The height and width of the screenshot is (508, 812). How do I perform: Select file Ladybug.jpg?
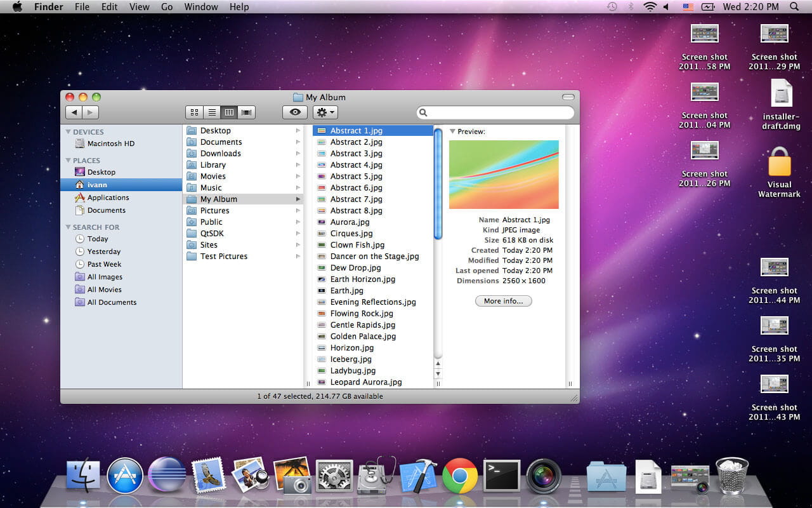tap(373, 371)
